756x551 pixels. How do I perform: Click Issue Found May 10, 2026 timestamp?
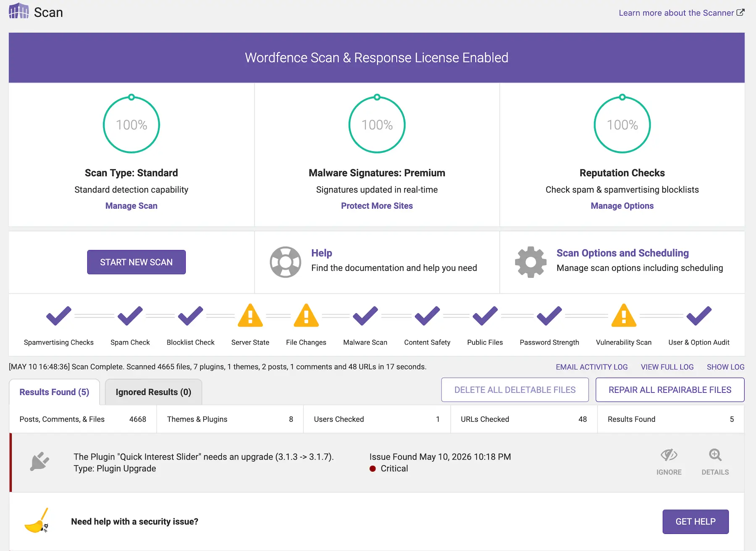point(440,457)
